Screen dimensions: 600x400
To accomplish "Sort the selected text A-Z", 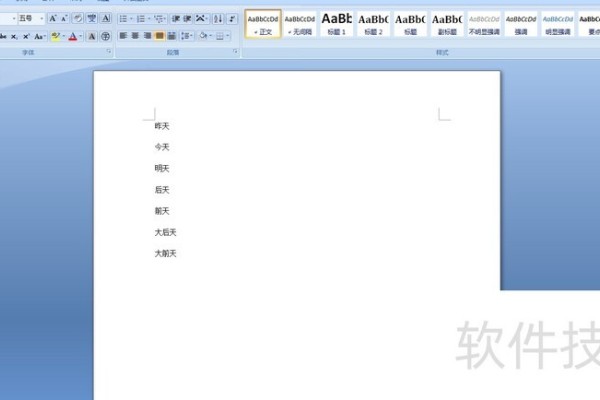I will click(218, 19).
